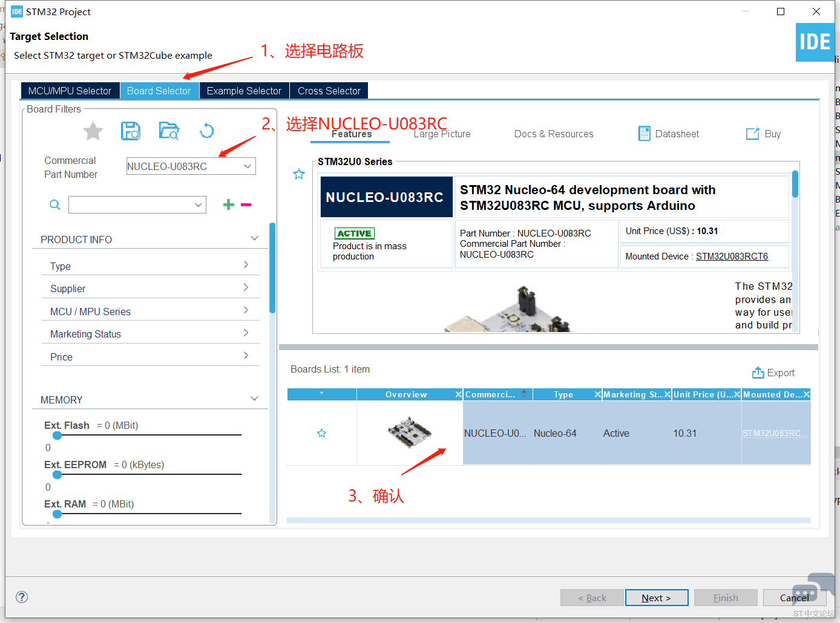Close the STM32 Project window
840x623 pixels.
[816, 11]
